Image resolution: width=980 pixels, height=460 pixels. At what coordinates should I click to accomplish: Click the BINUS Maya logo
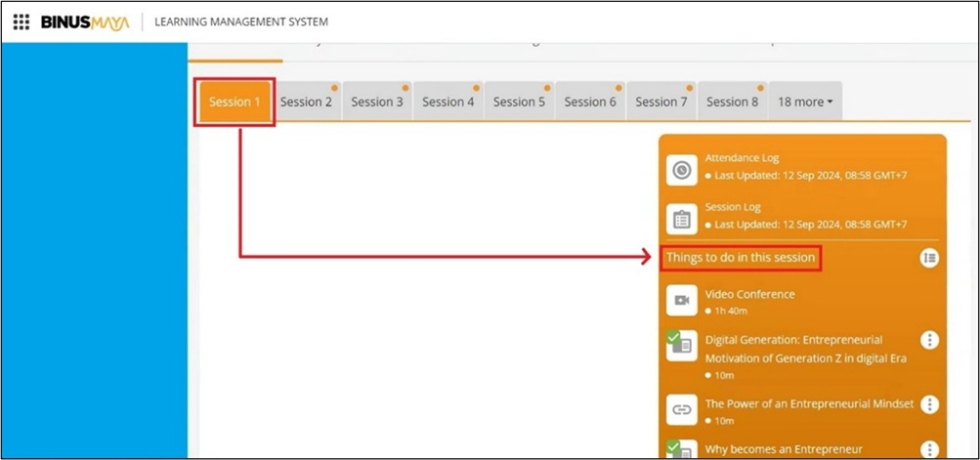pos(85,21)
